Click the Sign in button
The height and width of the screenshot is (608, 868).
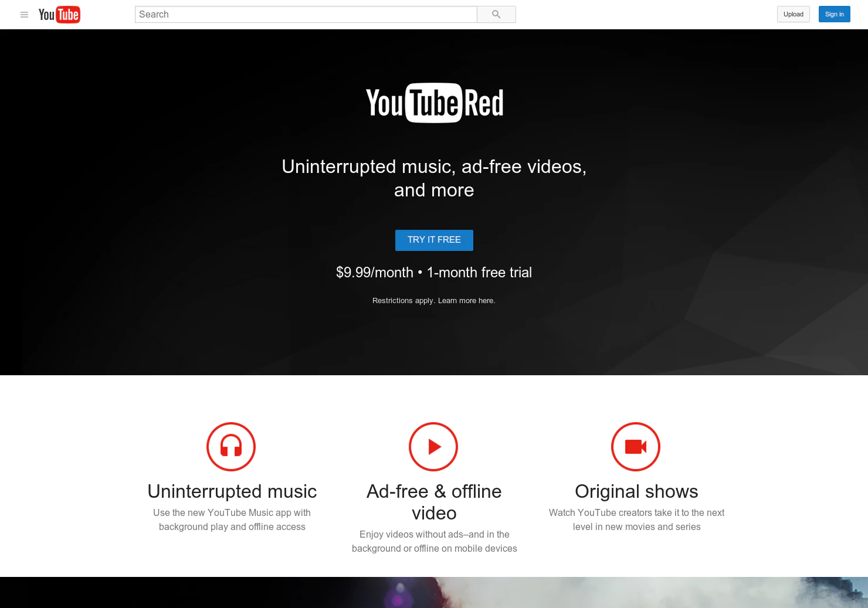835,14
